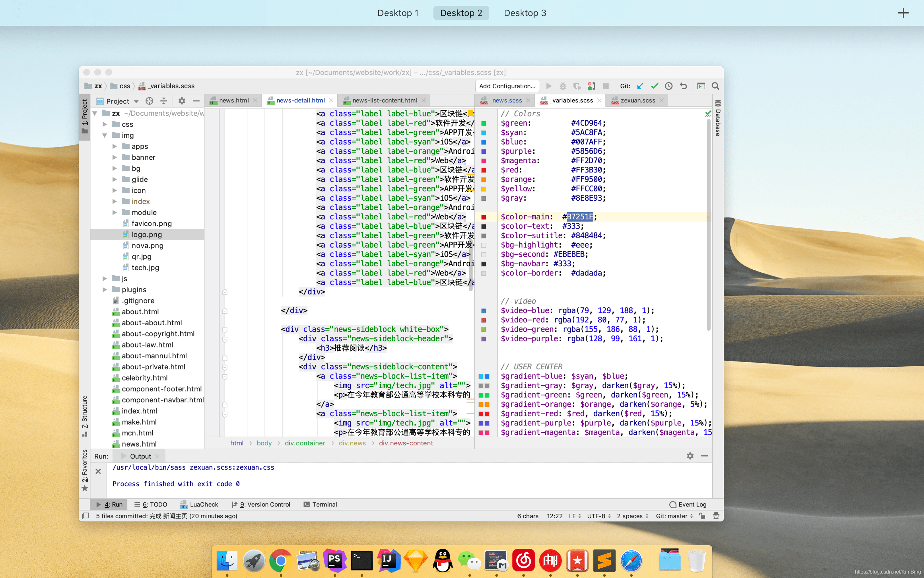Select about.html in project tree
This screenshot has height=578, width=924.
click(x=140, y=311)
